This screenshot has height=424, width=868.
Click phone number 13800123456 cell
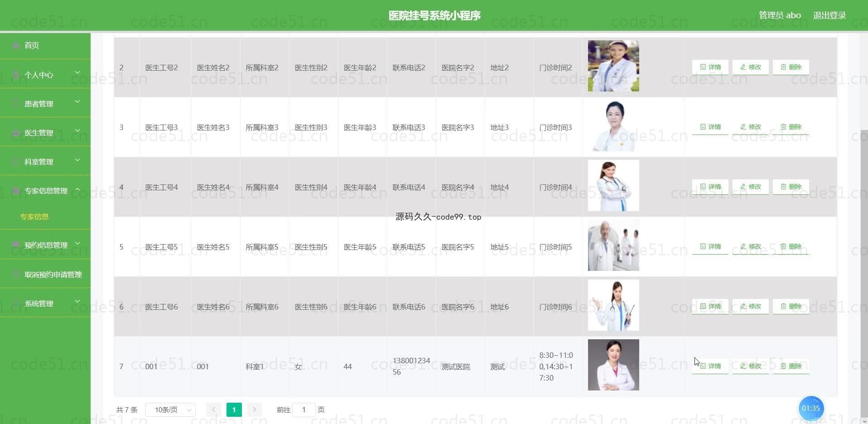411,366
